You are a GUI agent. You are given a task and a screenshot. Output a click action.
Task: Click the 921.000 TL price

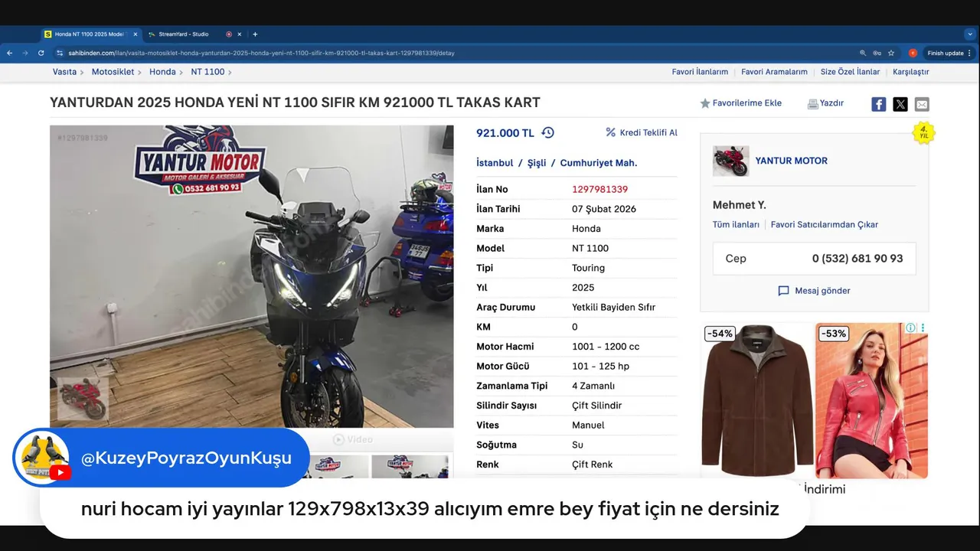pos(505,132)
